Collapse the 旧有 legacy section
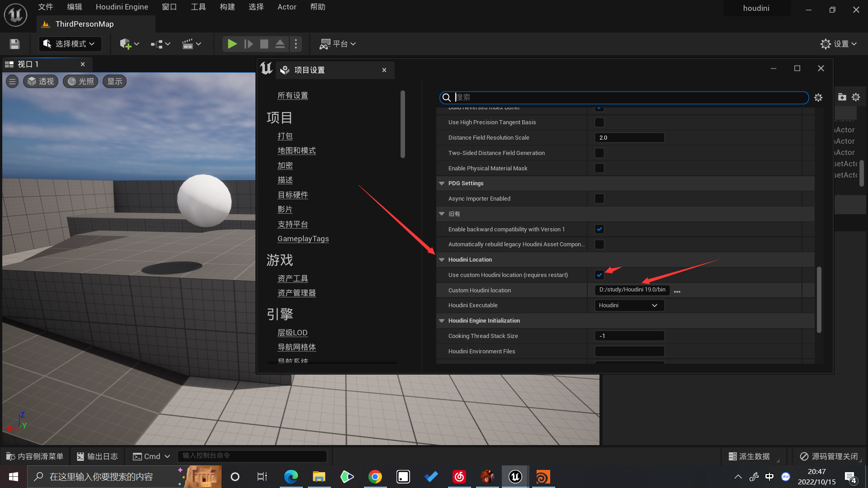Screen dimensions: 868x488 [x=442, y=214]
